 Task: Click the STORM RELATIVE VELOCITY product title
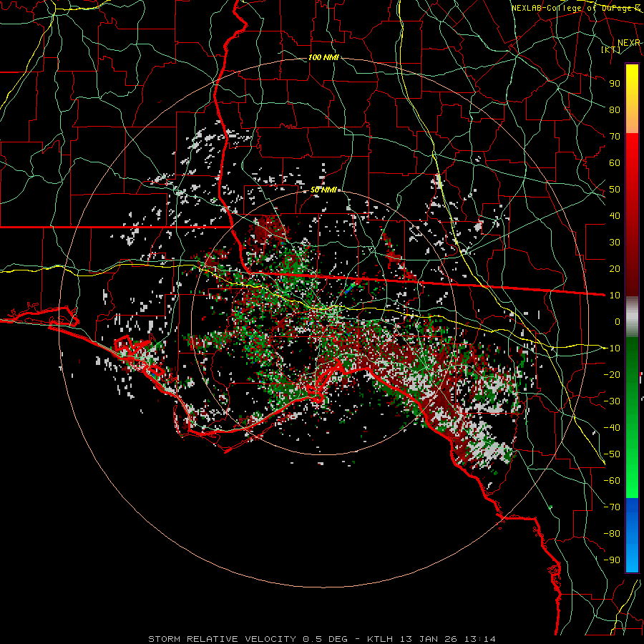(x=222, y=639)
